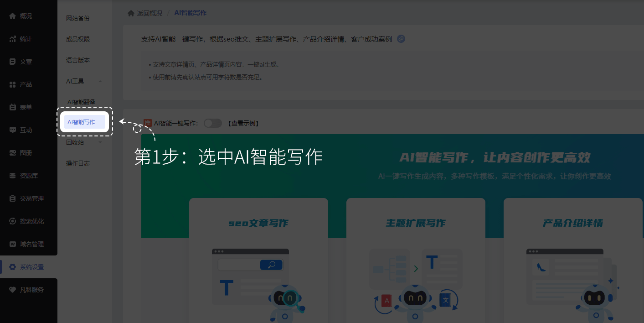
Task: Open the 交易管理 transaction management icon
Action: coord(13,198)
